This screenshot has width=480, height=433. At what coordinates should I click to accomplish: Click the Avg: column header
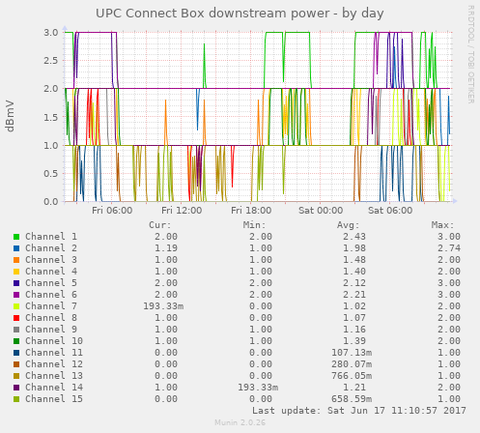(x=348, y=225)
